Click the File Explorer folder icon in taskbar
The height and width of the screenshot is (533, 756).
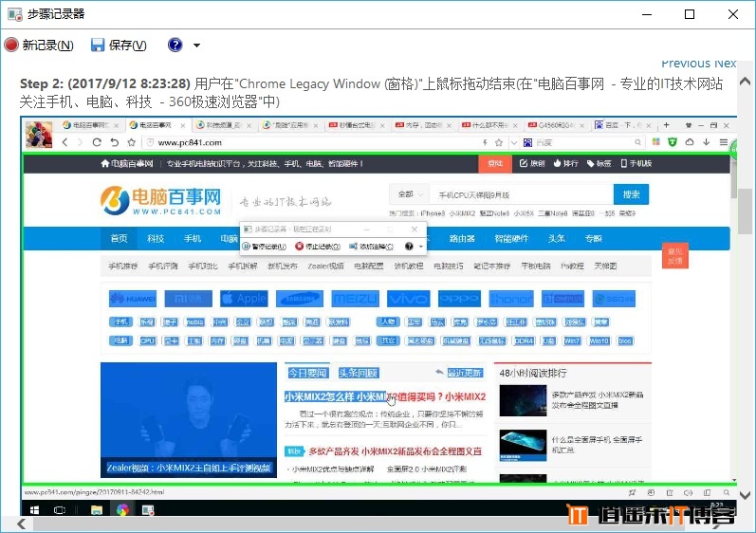click(97, 510)
